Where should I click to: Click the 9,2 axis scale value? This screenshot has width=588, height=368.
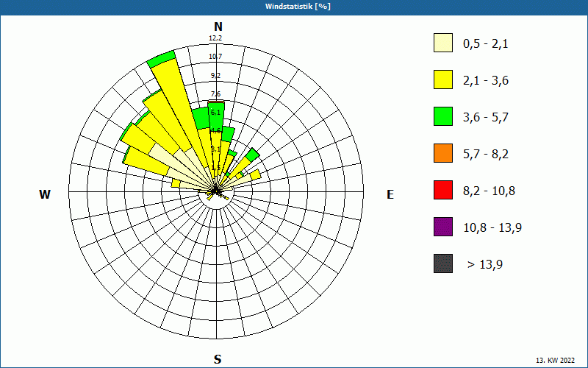coord(215,76)
